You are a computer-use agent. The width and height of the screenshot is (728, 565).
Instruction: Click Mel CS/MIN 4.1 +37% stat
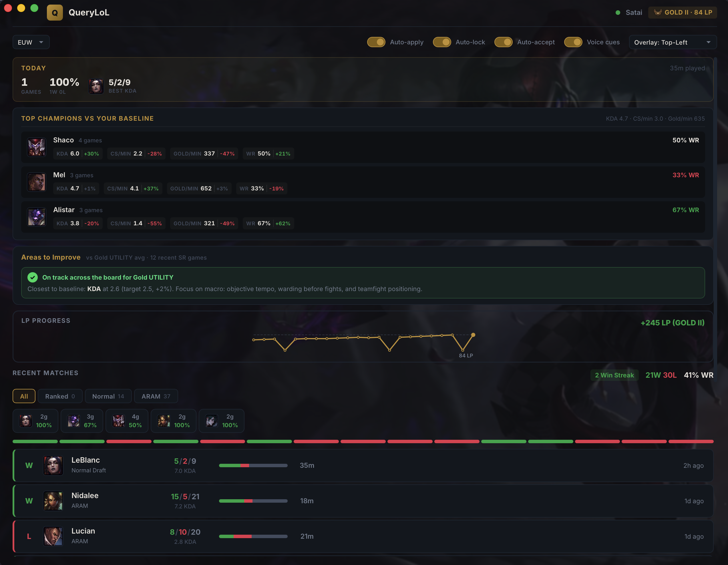point(133,188)
